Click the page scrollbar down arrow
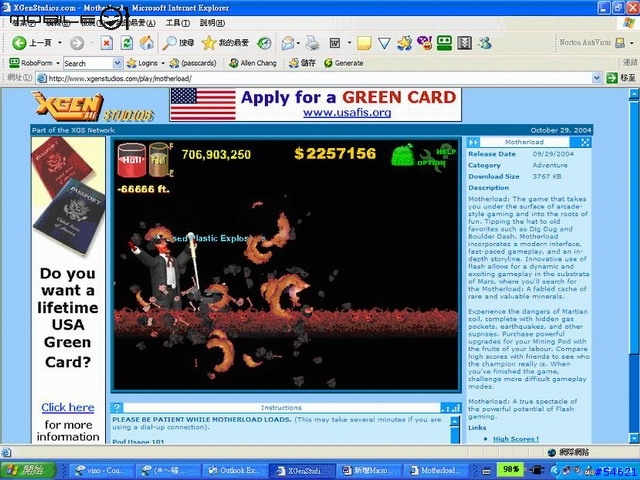This screenshot has width=640, height=480. coord(634,438)
